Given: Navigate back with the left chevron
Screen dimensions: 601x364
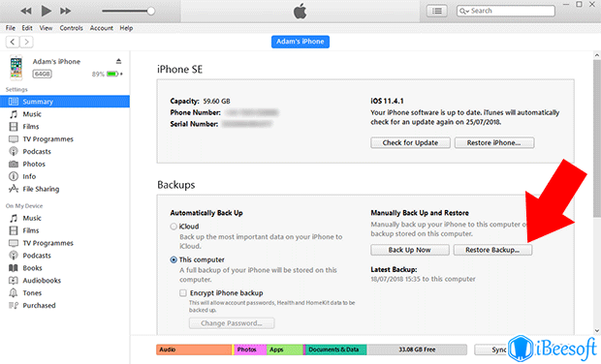Looking at the screenshot, I should tap(13, 42).
